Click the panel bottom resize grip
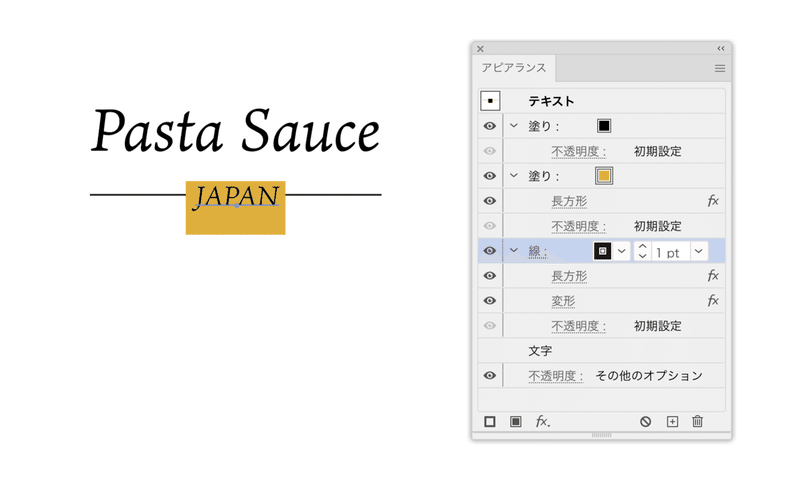Image resolution: width=800 pixels, height=493 pixels. (602, 435)
